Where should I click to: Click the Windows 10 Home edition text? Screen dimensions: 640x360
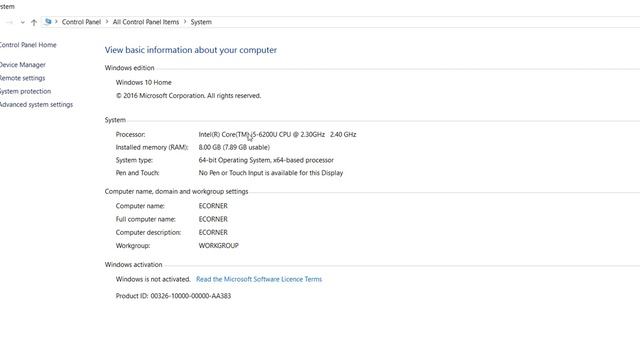144,82
